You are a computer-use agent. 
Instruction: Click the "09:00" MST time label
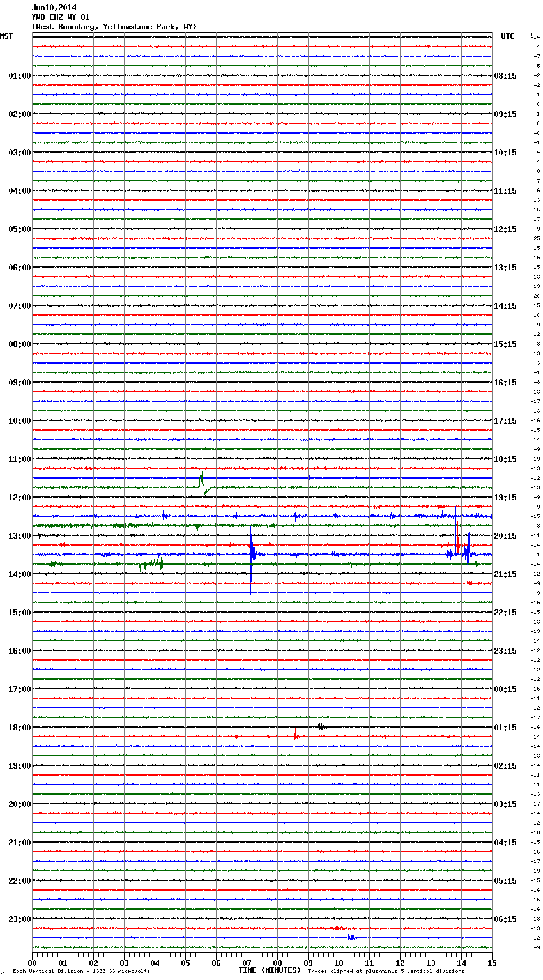(x=19, y=383)
